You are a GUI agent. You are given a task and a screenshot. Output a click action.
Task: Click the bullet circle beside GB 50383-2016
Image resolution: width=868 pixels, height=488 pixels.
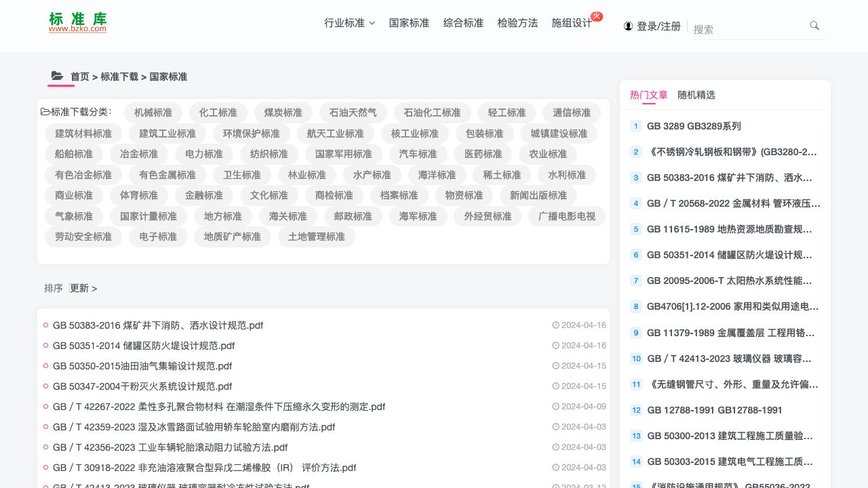[45, 325]
